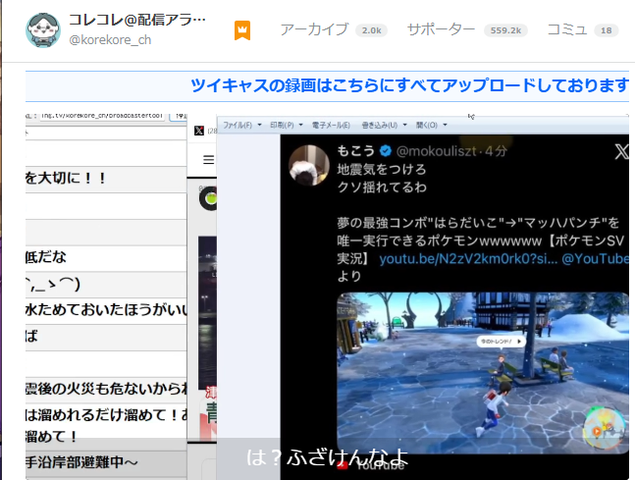This screenshot has width=635, height=480.
Task: Open the コレコレ channel avatar image
Action: coord(43,30)
